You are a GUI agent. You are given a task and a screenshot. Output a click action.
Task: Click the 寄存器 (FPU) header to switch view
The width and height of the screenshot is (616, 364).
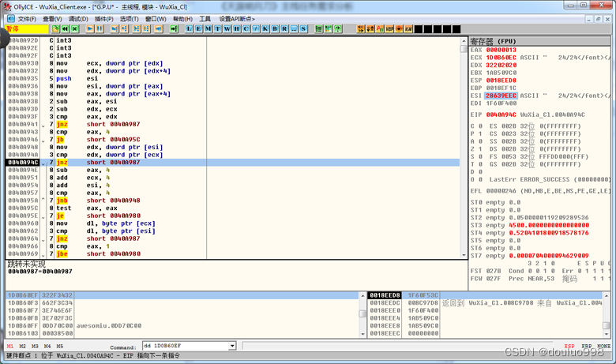[540, 41]
